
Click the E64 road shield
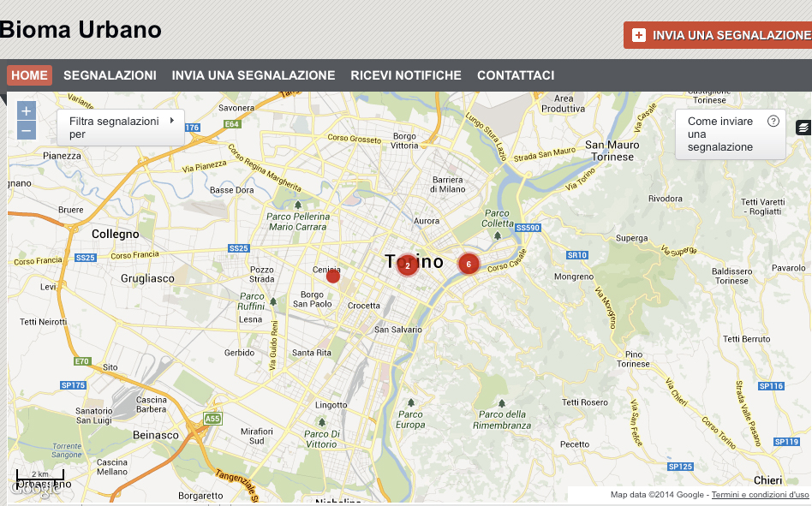point(231,124)
